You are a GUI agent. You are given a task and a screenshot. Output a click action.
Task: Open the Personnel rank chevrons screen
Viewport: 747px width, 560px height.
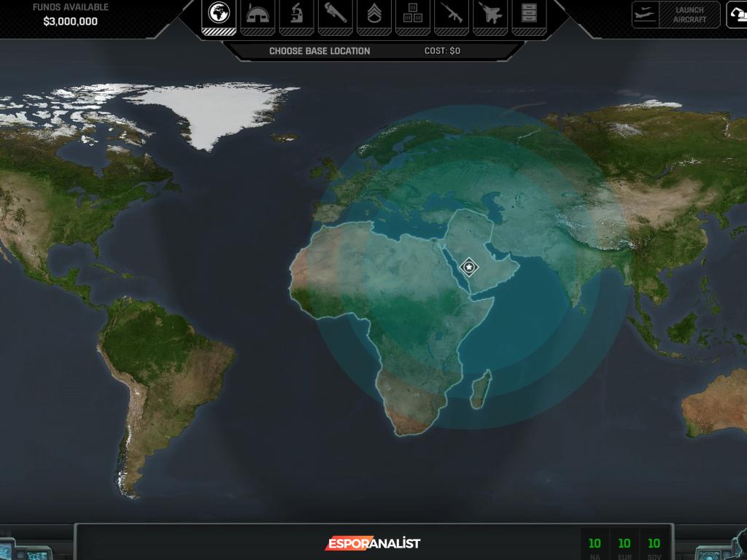(x=373, y=14)
